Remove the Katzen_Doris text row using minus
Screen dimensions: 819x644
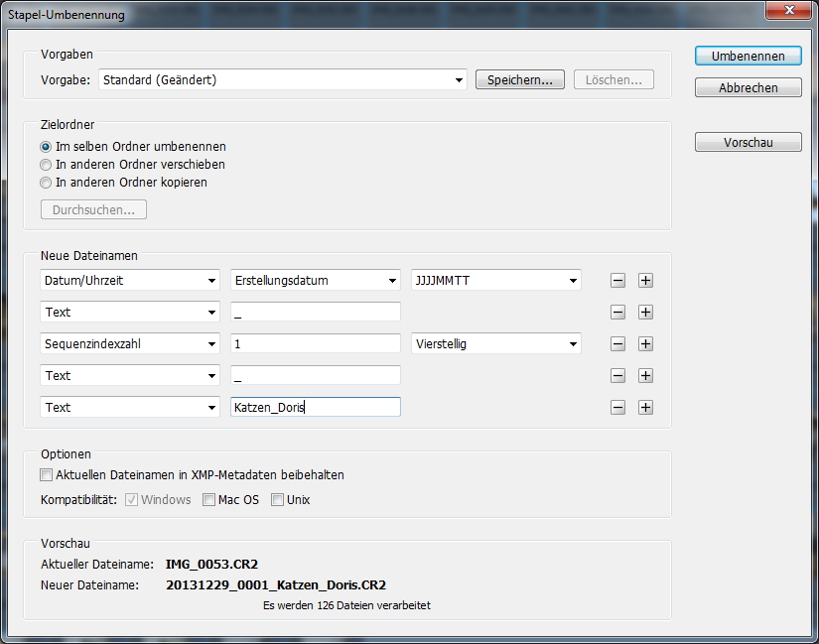[617, 408]
